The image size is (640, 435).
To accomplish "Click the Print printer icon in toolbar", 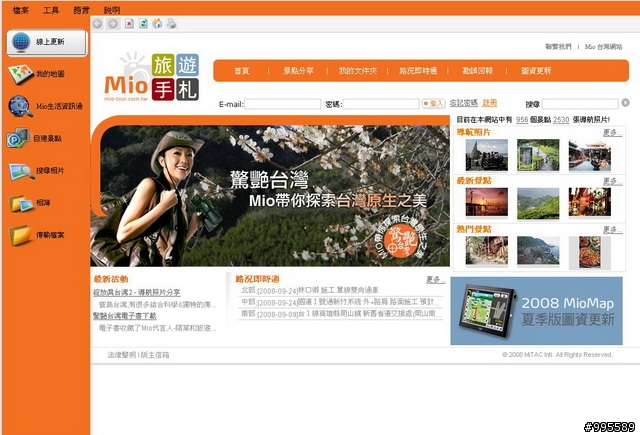I will [x=171, y=24].
